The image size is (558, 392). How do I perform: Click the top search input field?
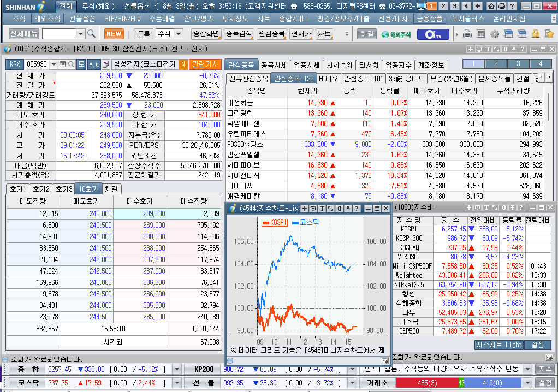coord(59,34)
